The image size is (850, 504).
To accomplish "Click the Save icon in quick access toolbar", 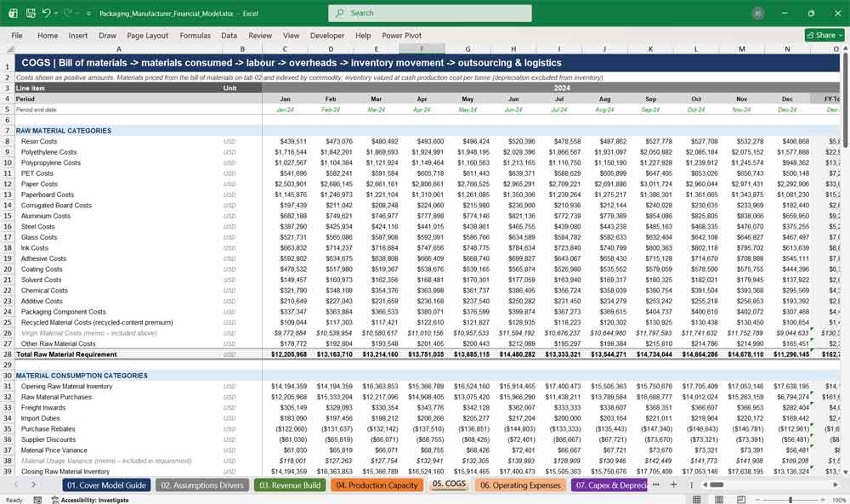I will [x=31, y=13].
